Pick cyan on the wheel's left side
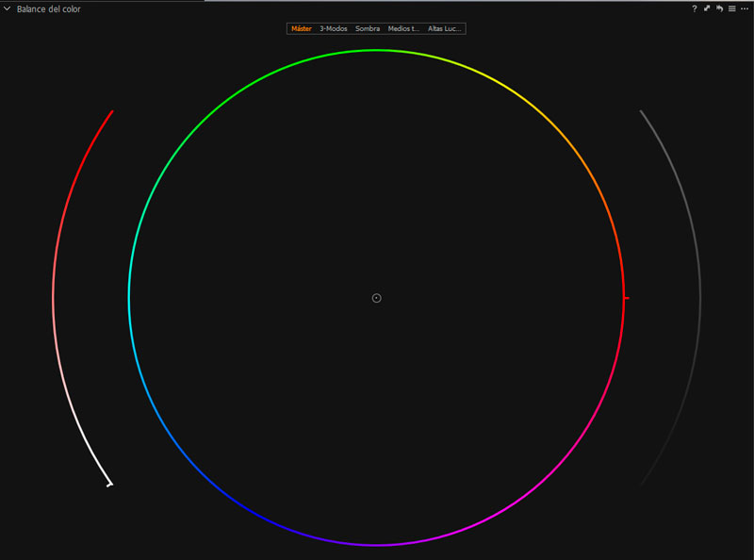 point(130,298)
